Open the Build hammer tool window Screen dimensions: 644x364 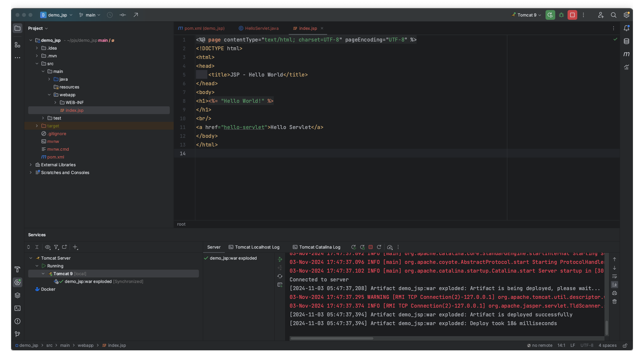point(17,269)
